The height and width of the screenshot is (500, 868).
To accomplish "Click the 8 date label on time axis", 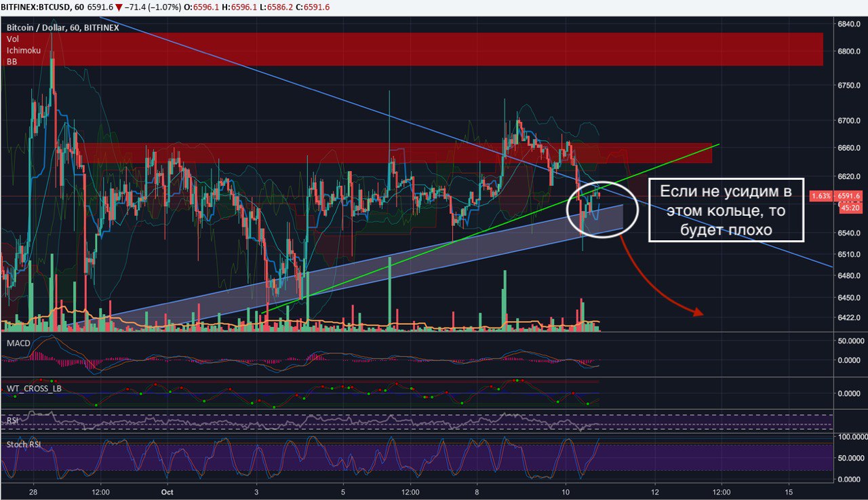I will click(478, 492).
